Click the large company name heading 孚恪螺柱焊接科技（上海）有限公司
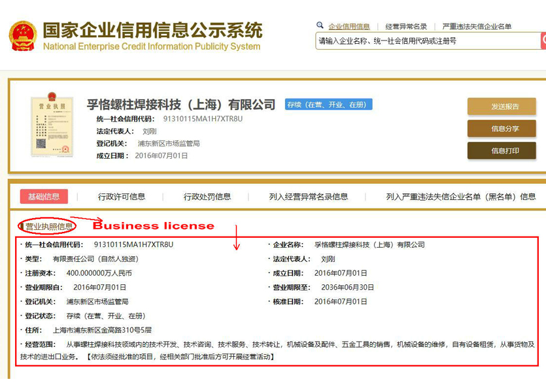This screenshot has height=392, width=546. coord(181,105)
